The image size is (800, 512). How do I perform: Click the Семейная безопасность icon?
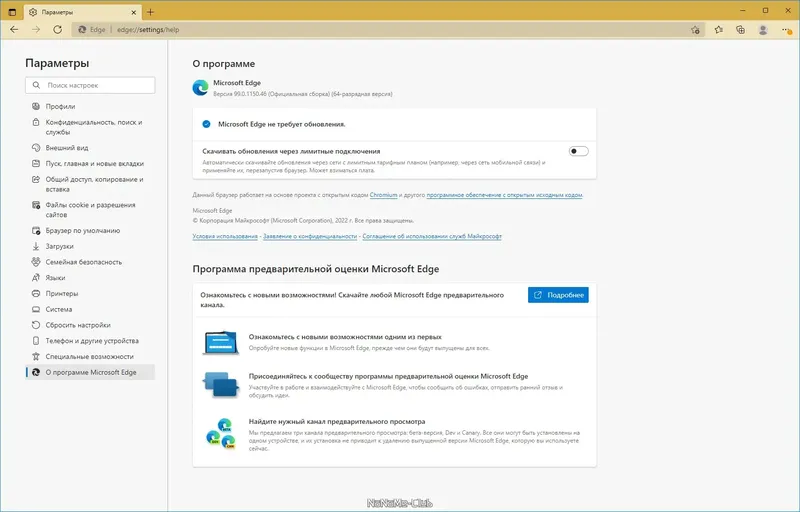(36, 262)
